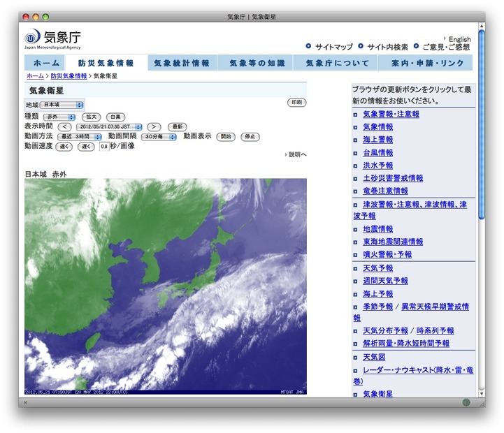
Task: Open the 動画間隔 interval dropdown
Action: pyautogui.click(x=158, y=137)
